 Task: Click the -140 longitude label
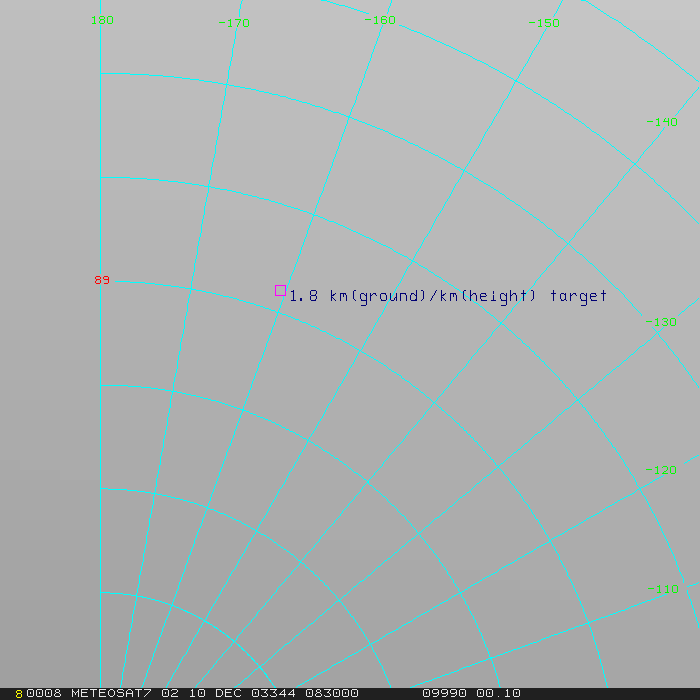(662, 122)
